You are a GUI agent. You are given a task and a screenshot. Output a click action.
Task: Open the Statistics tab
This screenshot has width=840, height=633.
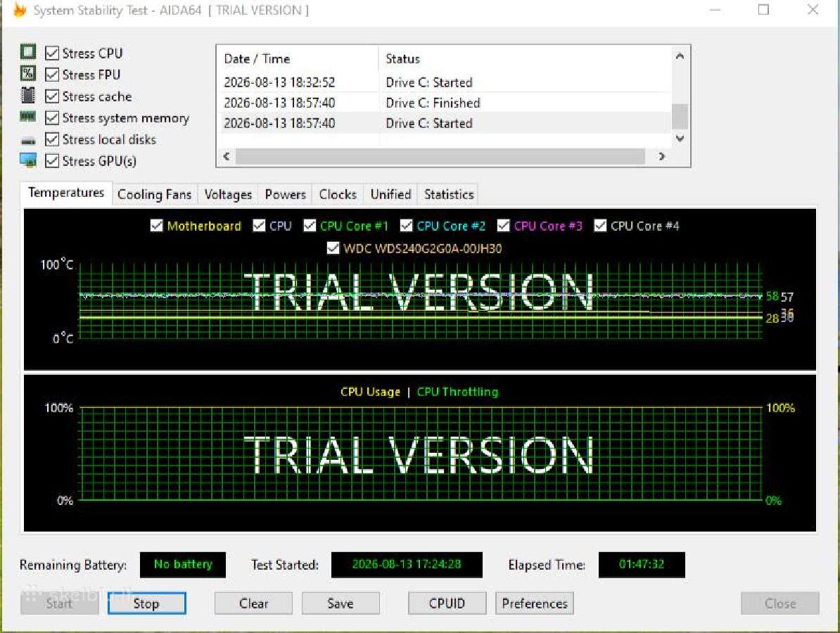[x=449, y=194]
